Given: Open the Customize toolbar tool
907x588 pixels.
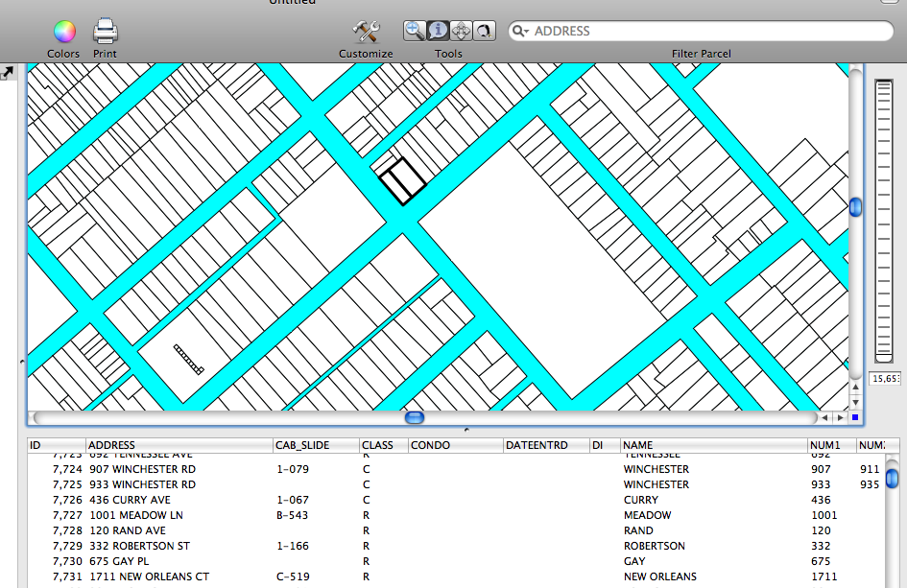Looking at the screenshot, I should (366, 33).
